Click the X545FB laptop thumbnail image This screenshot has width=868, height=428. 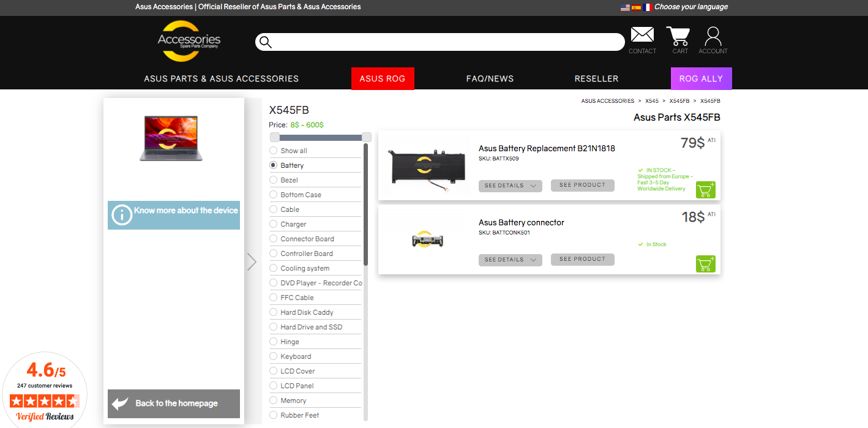coord(170,138)
